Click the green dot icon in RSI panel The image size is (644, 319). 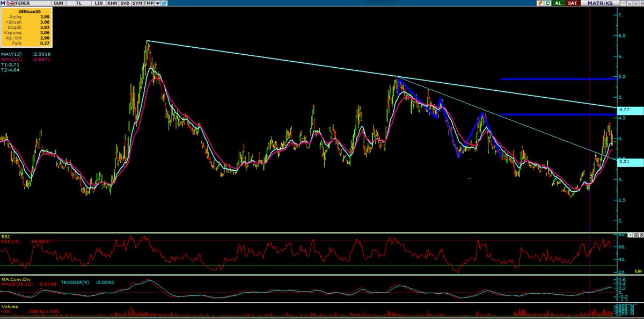[x=630, y=235]
